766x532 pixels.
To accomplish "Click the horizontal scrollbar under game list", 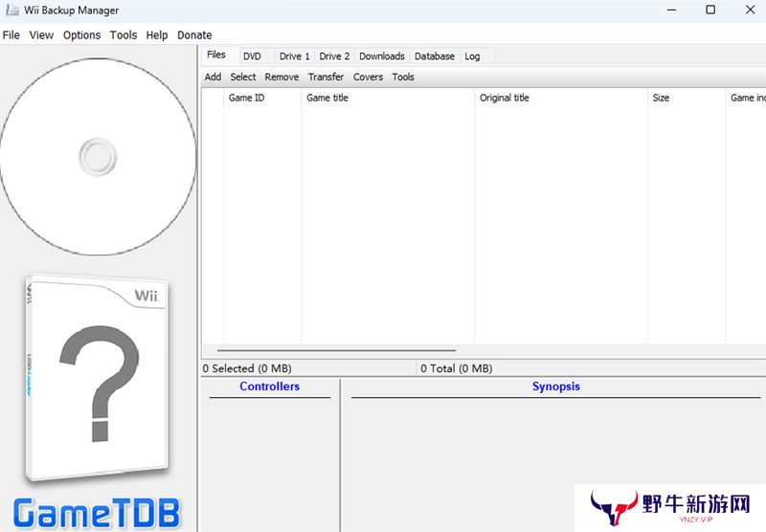I will point(337,350).
